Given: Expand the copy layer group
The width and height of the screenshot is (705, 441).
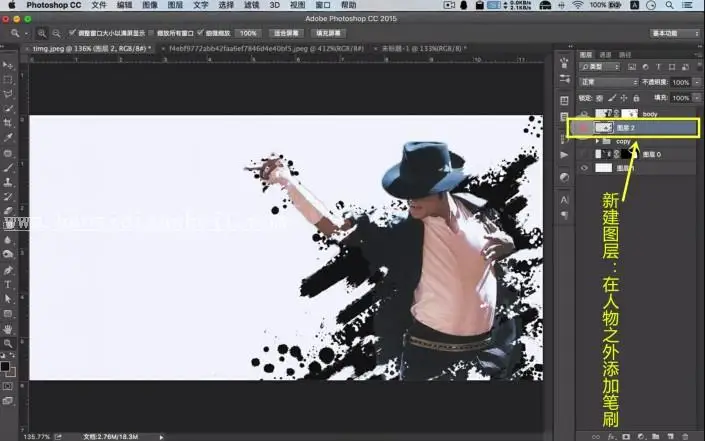Looking at the screenshot, I should (597, 141).
